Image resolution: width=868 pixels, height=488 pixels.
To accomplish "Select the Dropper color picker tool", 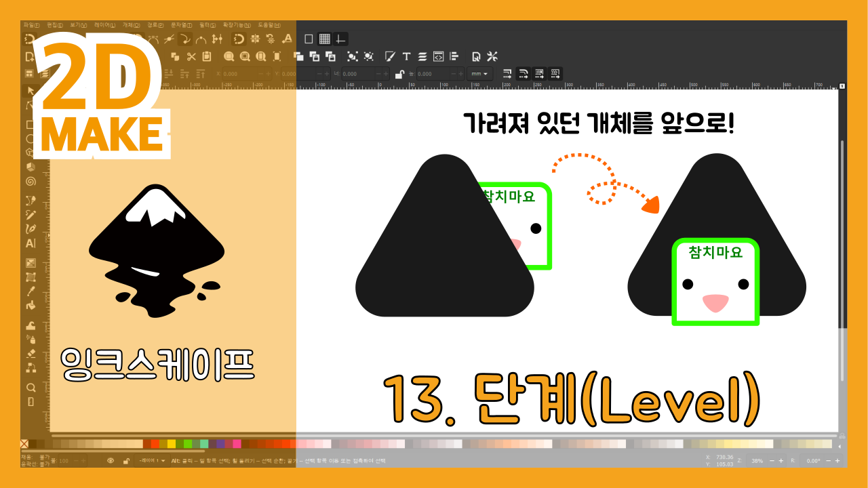I will coord(31,291).
